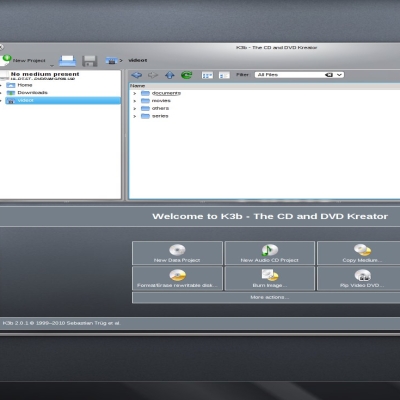Switch to detailed tree view icon

pos(207,75)
